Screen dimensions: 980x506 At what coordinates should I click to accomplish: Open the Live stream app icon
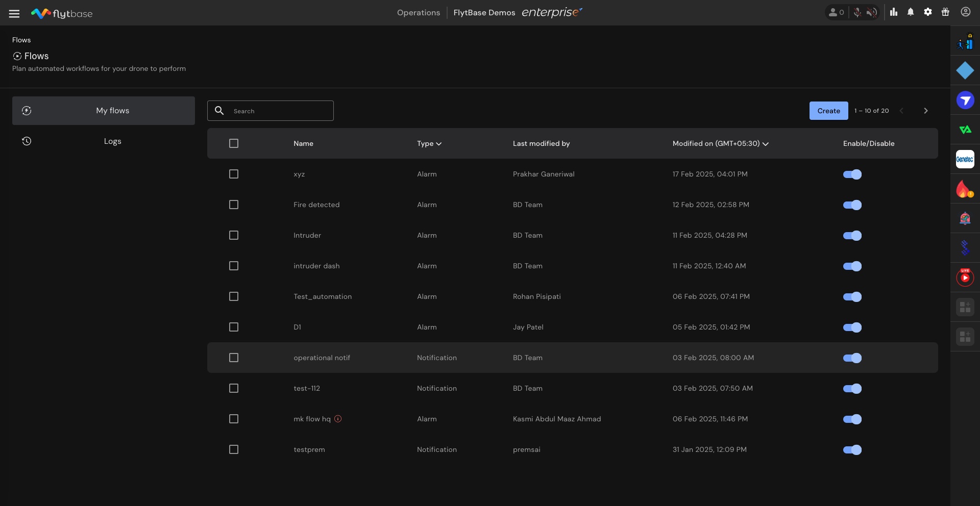965,277
